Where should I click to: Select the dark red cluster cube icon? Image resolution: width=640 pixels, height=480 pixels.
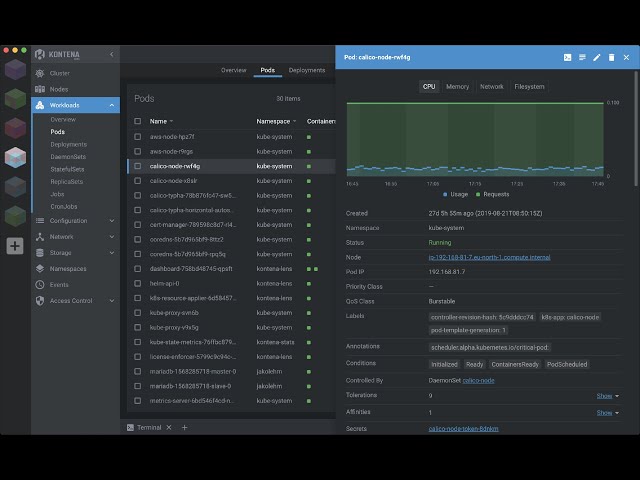[x=15, y=128]
